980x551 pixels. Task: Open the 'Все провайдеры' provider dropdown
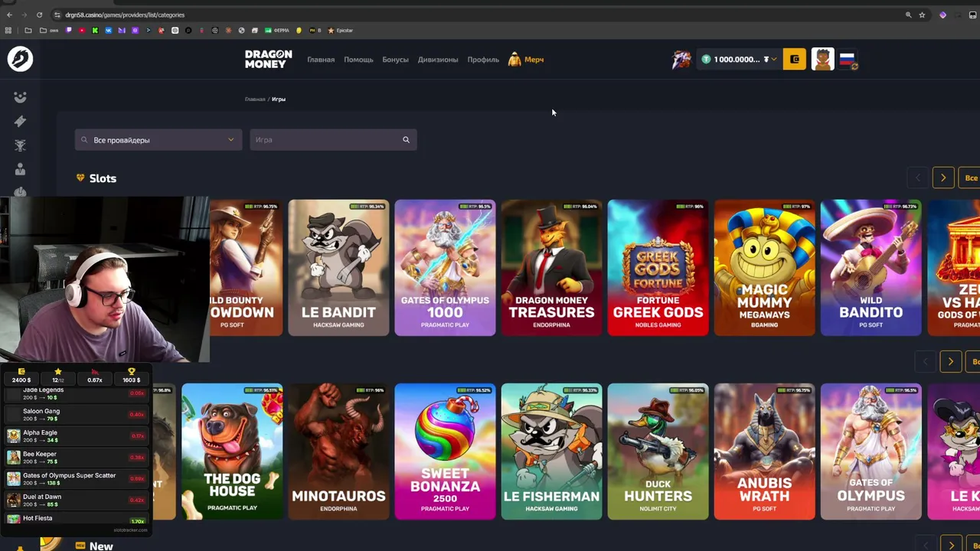click(158, 140)
